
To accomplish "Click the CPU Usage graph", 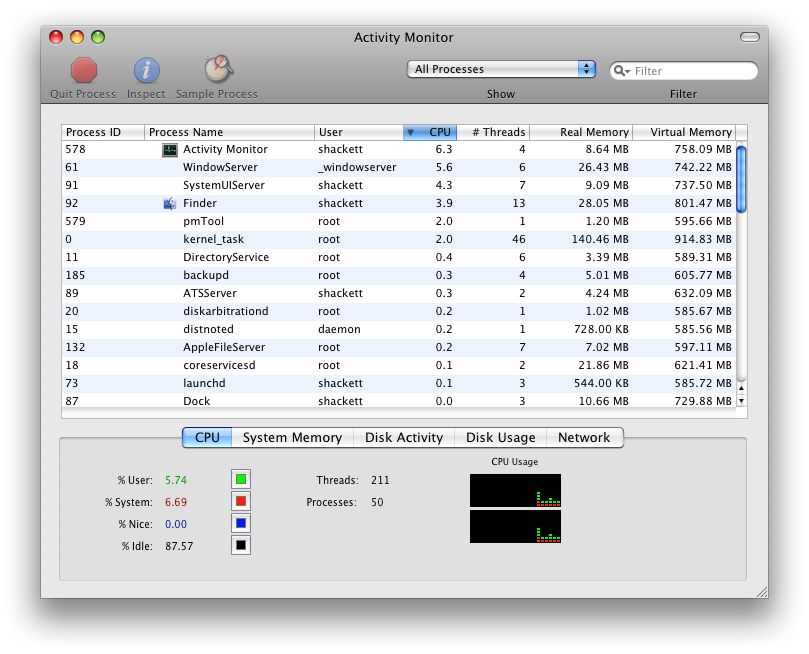I will [515, 508].
